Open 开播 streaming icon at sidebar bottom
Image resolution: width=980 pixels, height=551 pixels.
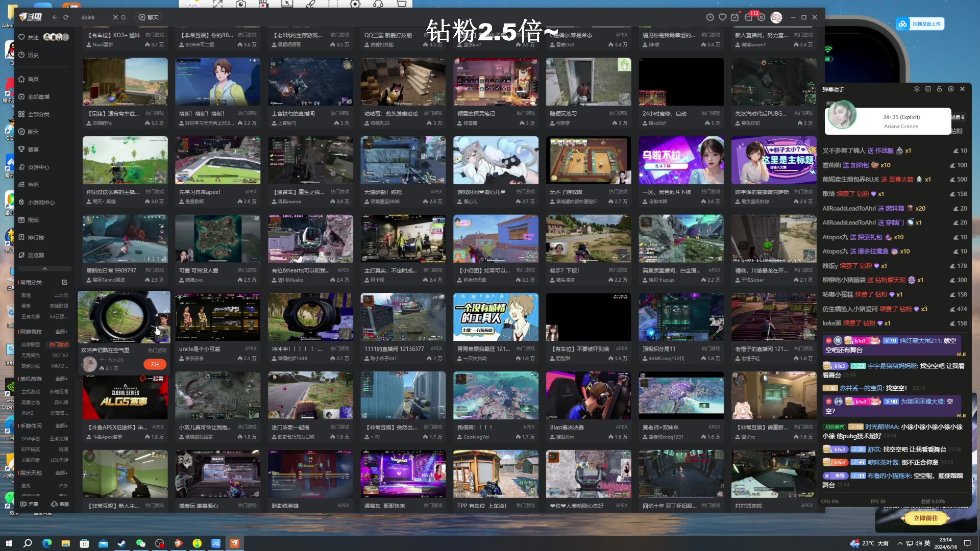29,504
